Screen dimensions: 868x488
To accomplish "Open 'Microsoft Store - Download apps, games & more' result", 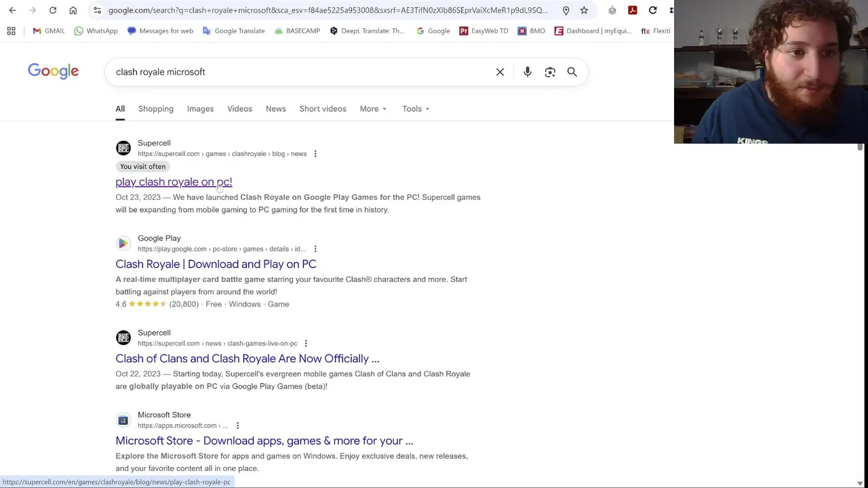I will click(x=264, y=441).
